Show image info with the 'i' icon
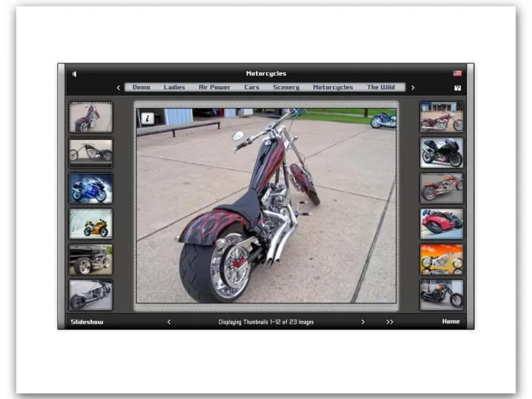532x399 pixels. (148, 118)
